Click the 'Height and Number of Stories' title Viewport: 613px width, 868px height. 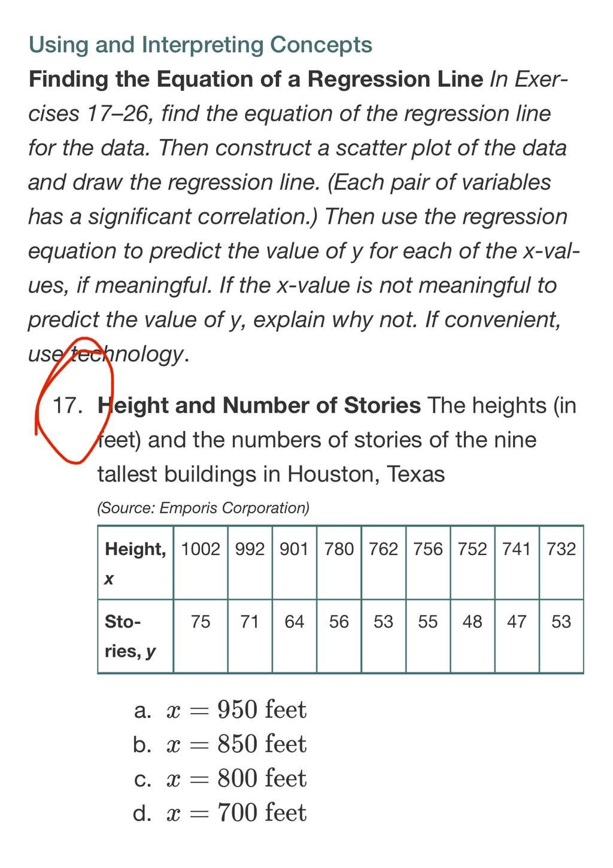click(259, 406)
